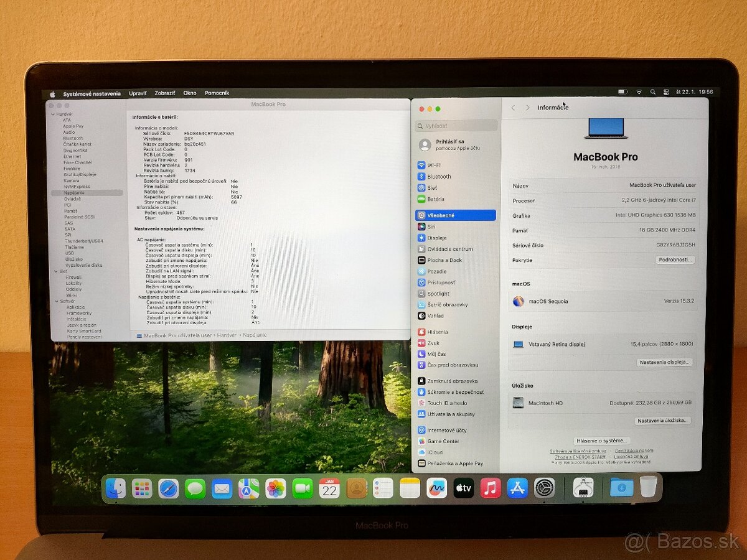Open Displeje settings
The image size is (747, 560).
point(434,238)
